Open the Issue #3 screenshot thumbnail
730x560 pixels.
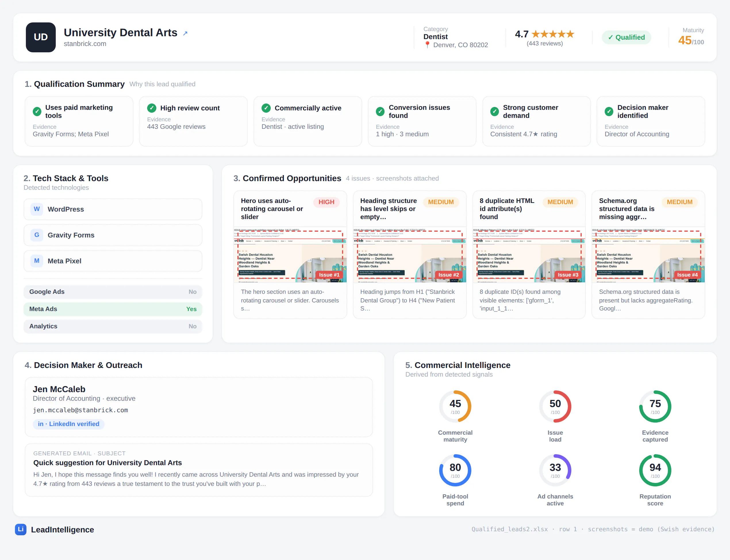[529, 255]
